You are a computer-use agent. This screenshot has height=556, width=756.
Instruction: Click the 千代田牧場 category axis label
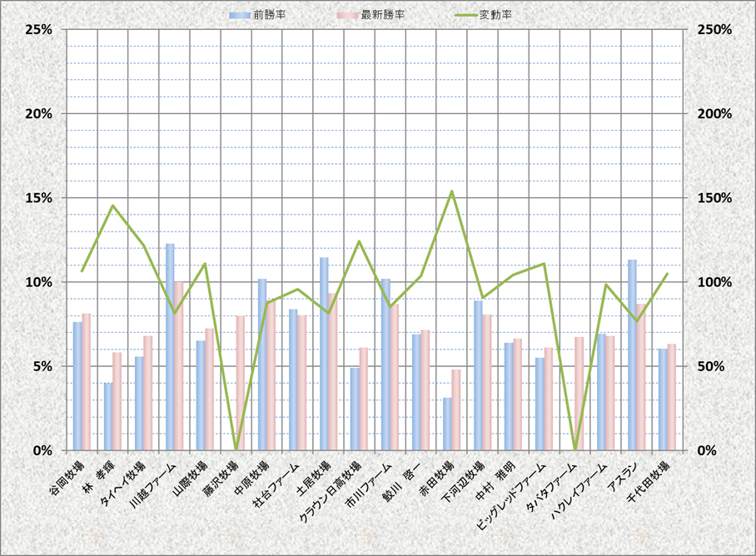652,479
